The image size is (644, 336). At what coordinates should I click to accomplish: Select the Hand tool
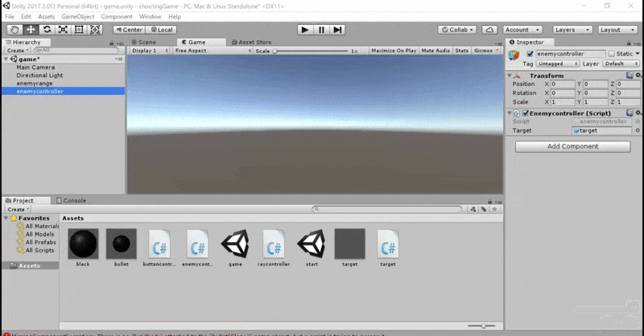pyautogui.click(x=14, y=30)
